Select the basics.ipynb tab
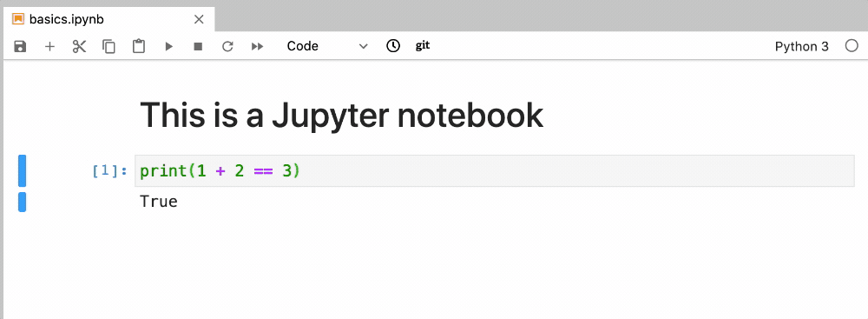The height and width of the screenshot is (319, 868). [x=108, y=19]
